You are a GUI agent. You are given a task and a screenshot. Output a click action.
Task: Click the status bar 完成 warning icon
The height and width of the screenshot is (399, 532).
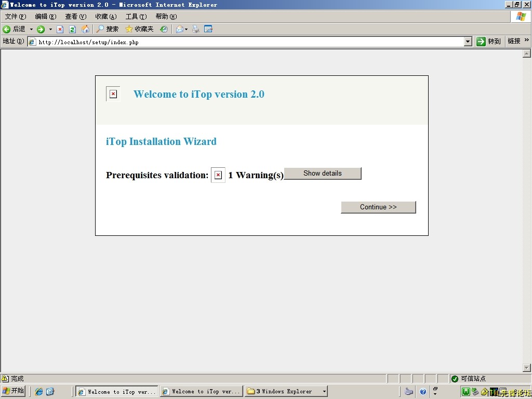5,378
